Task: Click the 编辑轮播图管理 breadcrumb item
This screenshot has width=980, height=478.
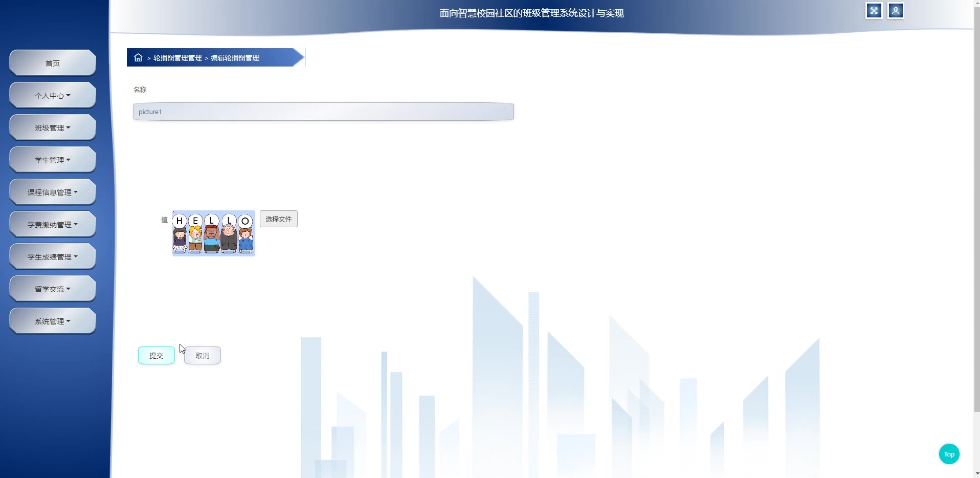Action: [x=235, y=58]
